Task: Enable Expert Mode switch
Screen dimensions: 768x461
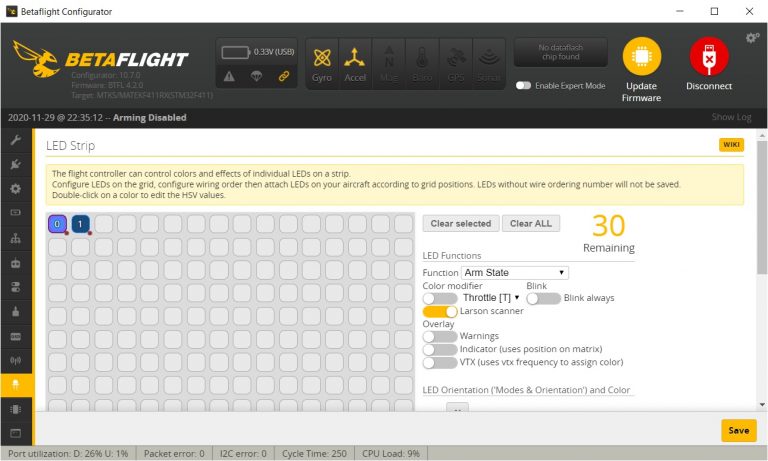Action: point(523,85)
